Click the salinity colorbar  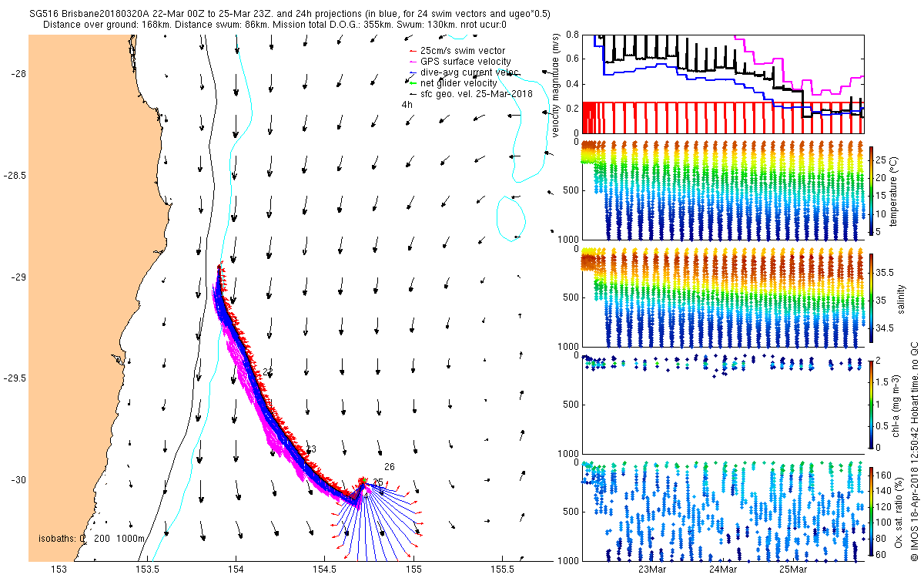[x=871, y=298]
